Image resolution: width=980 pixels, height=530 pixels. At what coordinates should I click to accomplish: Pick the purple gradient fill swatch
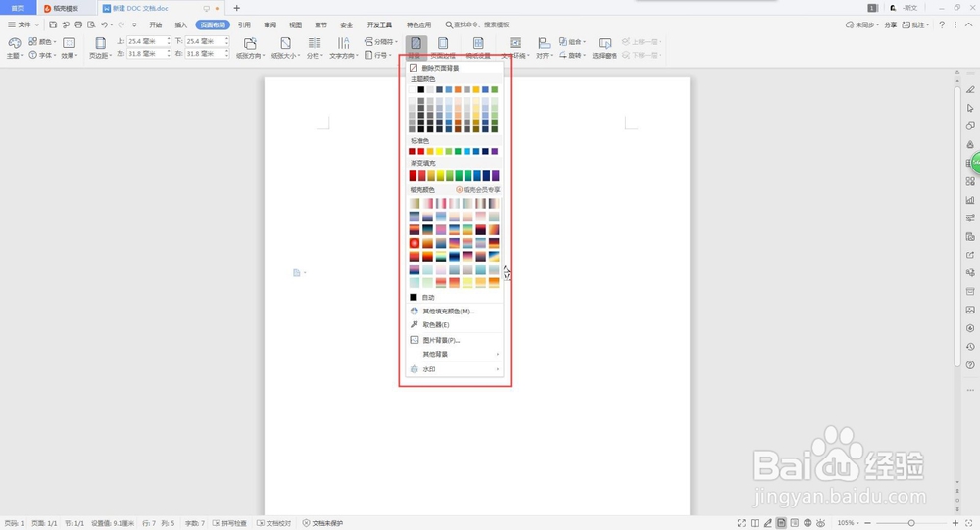point(496,176)
